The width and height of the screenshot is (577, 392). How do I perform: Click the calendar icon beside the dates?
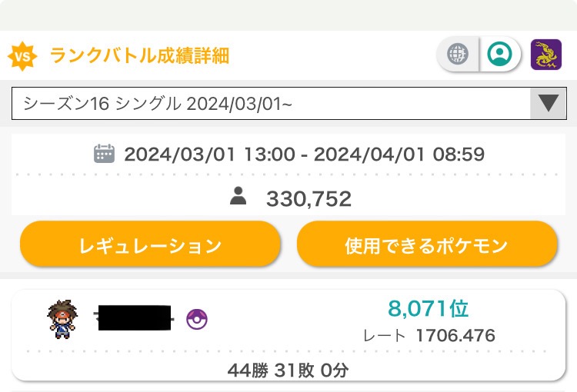[x=104, y=154]
